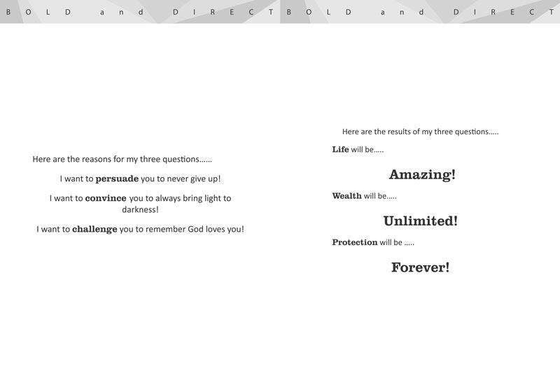560x392 pixels.
Task: Click the line 'Wealth will be.....'
Action: tap(364, 196)
